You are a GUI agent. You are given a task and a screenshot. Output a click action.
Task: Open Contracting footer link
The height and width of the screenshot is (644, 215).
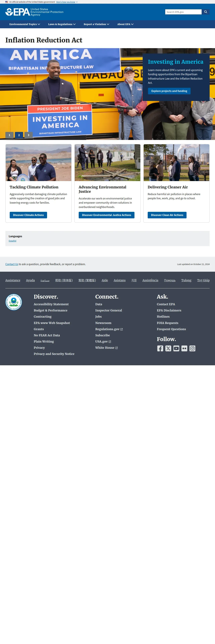coord(43,317)
